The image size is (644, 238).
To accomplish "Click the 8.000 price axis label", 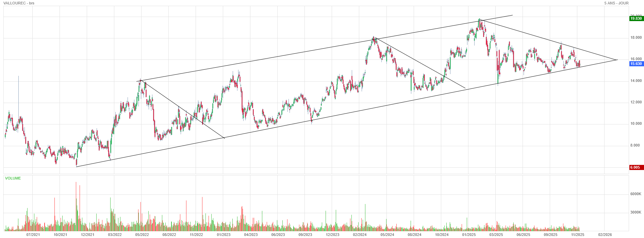I will pos(635,146).
